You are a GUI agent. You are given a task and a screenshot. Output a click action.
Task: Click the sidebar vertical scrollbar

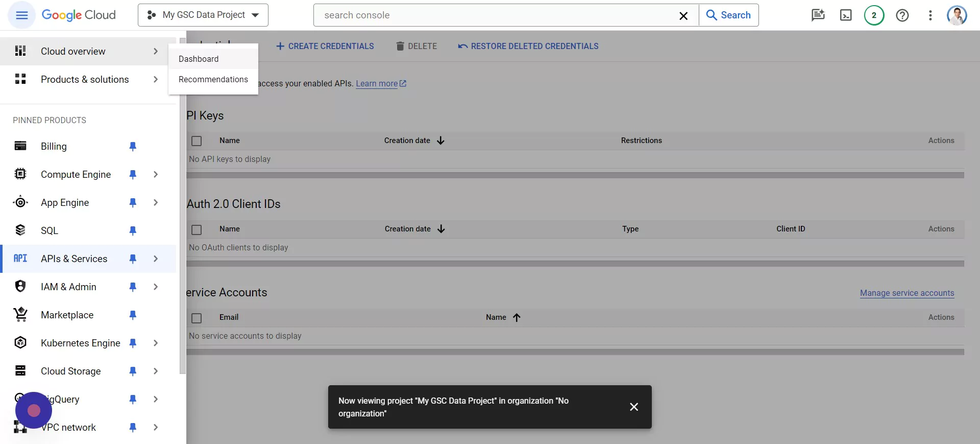(183, 206)
